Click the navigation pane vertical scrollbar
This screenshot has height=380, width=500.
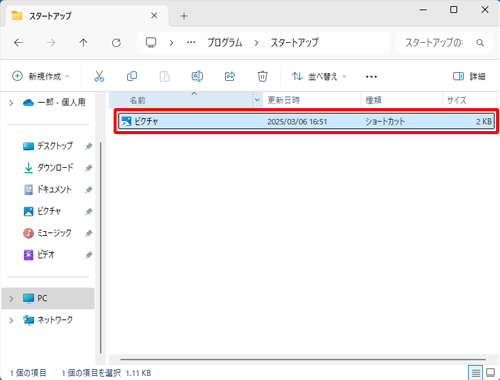(101, 247)
